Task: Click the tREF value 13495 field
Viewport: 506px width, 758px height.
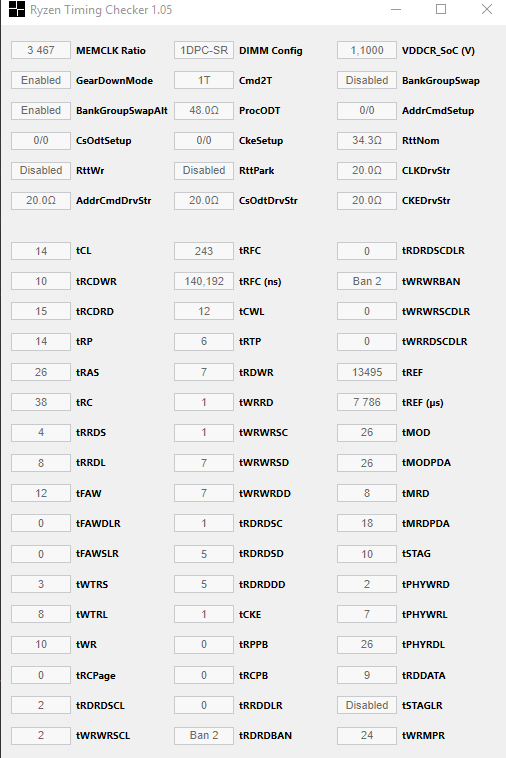Action: (x=367, y=372)
